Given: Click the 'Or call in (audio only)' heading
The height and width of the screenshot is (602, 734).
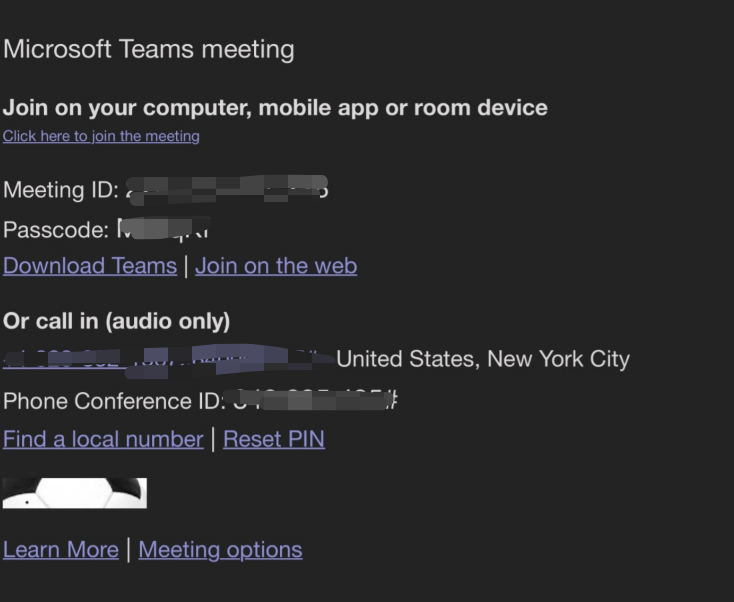Looking at the screenshot, I should 117,322.
